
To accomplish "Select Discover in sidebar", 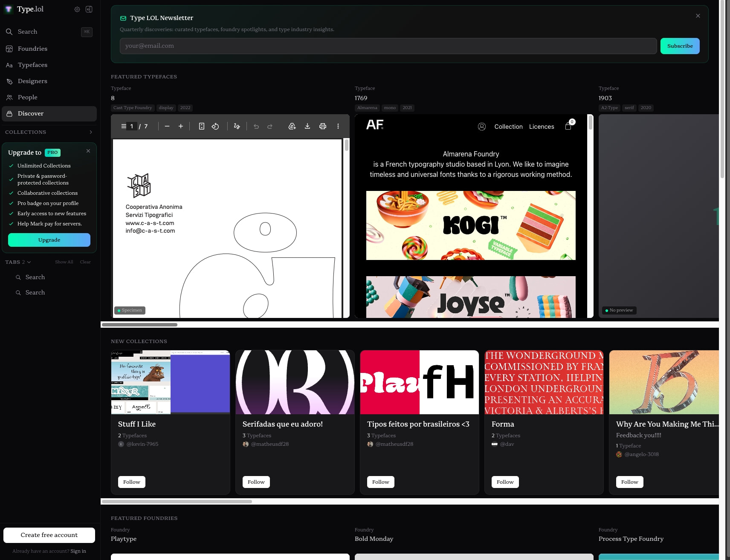I will (x=49, y=114).
